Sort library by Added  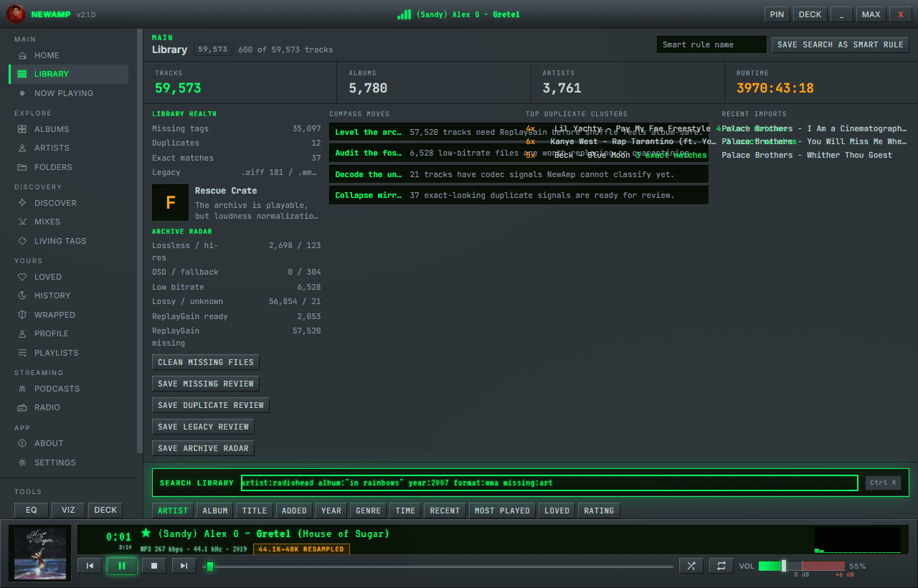[294, 511]
